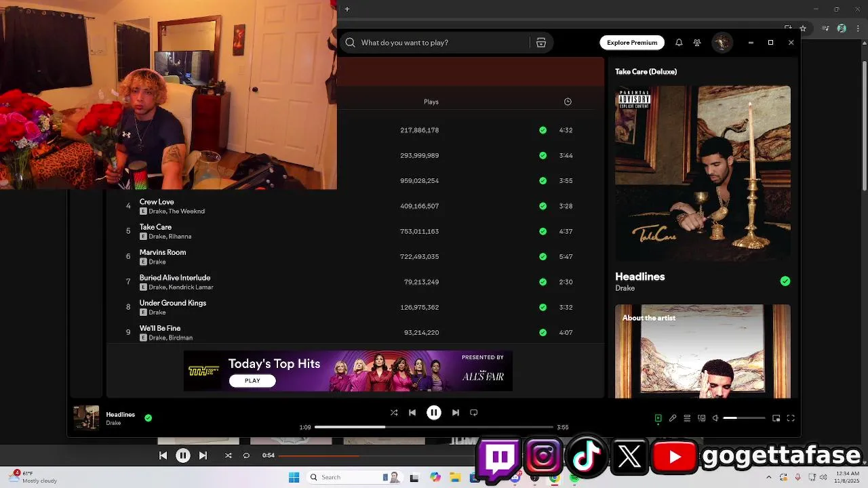The image size is (868, 488).
Task: Click the Spotify search magnifier icon
Action: pyautogui.click(x=350, y=43)
